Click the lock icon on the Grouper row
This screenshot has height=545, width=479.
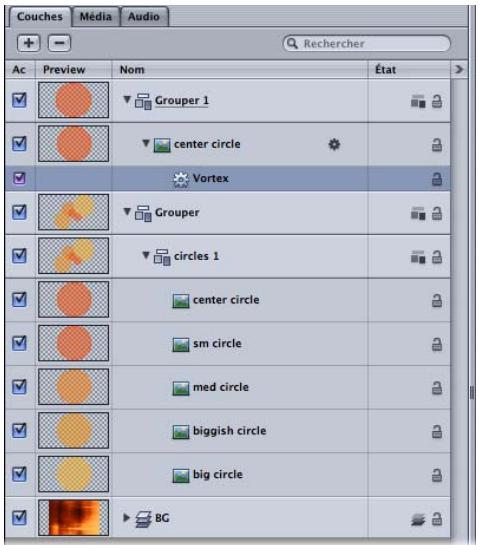pos(437,213)
